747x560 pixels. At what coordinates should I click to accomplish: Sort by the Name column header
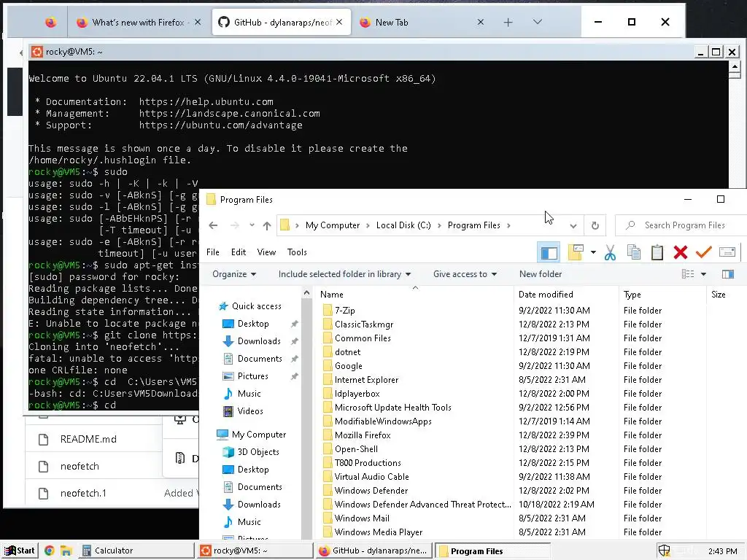(332, 295)
